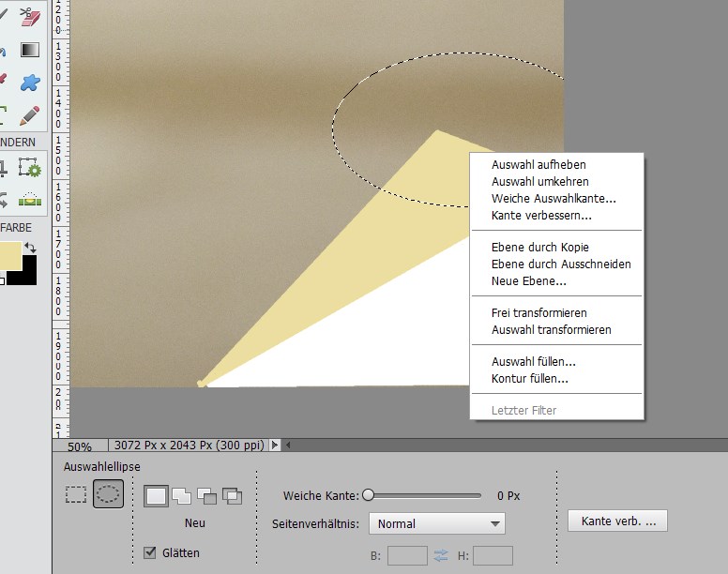Open document info popup arrow in status bar
728x574 pixels.
coord(275,445)
